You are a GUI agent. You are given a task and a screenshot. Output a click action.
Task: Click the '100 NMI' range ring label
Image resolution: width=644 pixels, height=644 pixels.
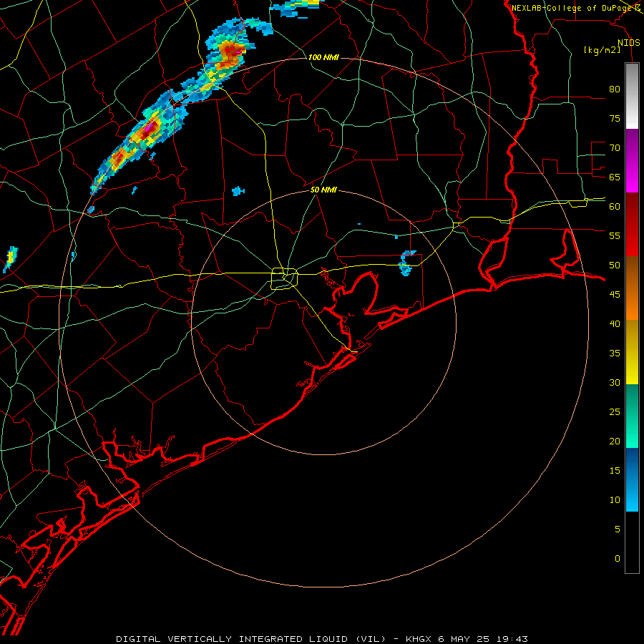pyautogui.click(x=323, y=57)
